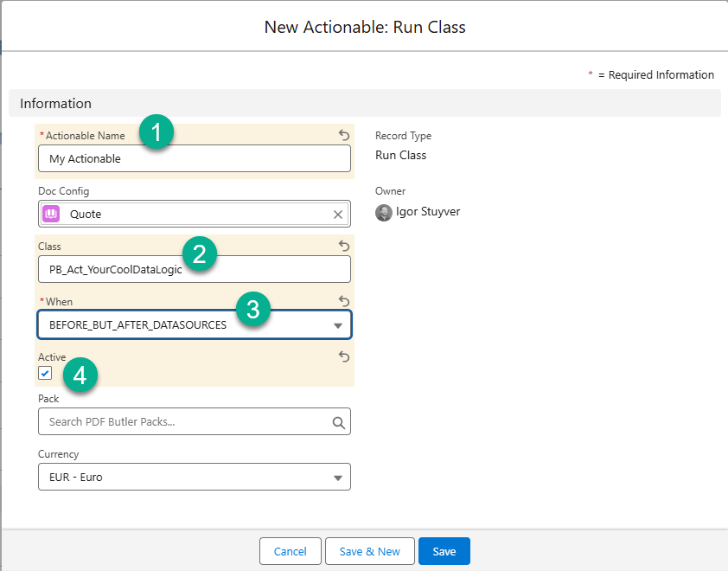The width and height of the screenshot is (728, 571).
Task: Click the undo icon for Actionable Name
Action: pos(343,135)
